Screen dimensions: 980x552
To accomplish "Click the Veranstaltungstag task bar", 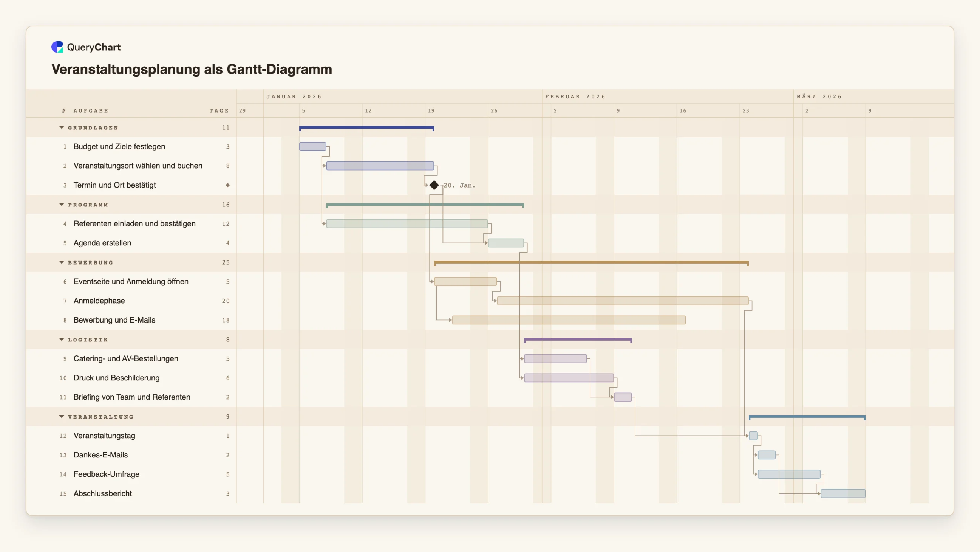I will pos(753,436).
